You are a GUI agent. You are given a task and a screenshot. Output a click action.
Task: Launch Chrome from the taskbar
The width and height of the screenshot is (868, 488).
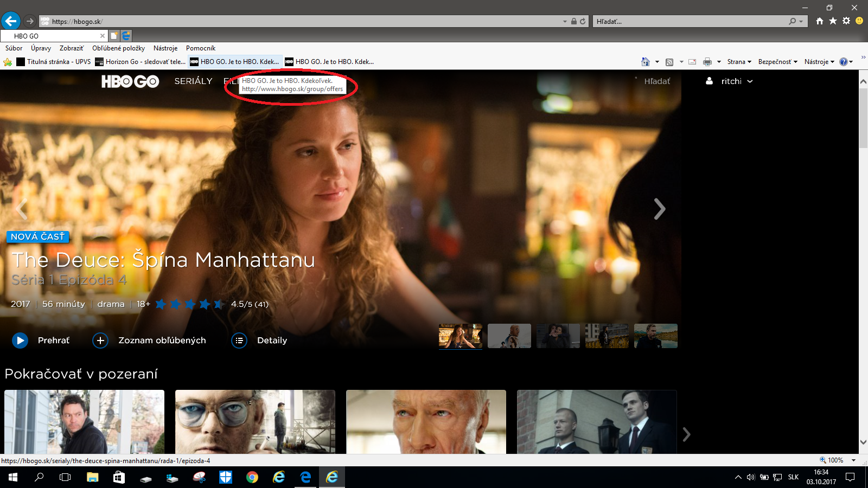pos(252,477)
